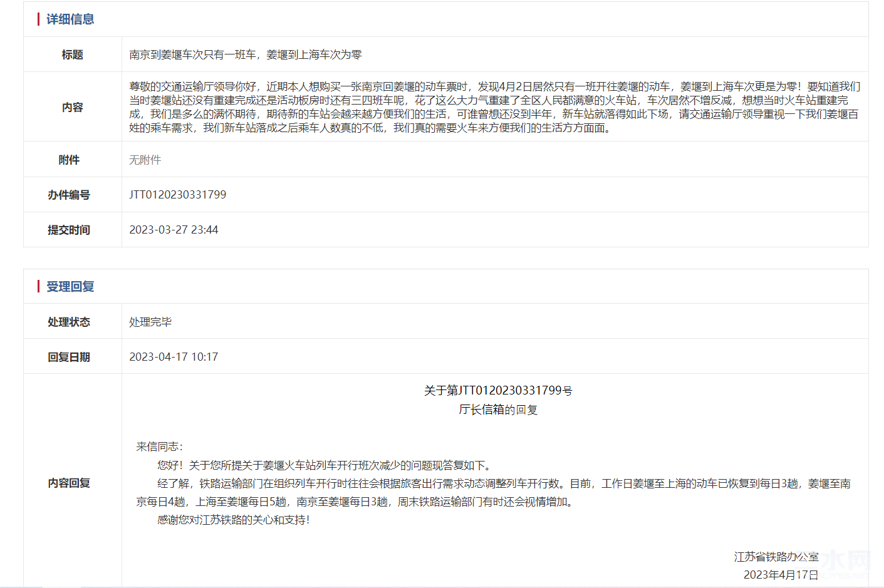884x588 pixels.
Task: Click the complaint paragraph starting 尊敬的交通运输厅领导
Action: 495,107
